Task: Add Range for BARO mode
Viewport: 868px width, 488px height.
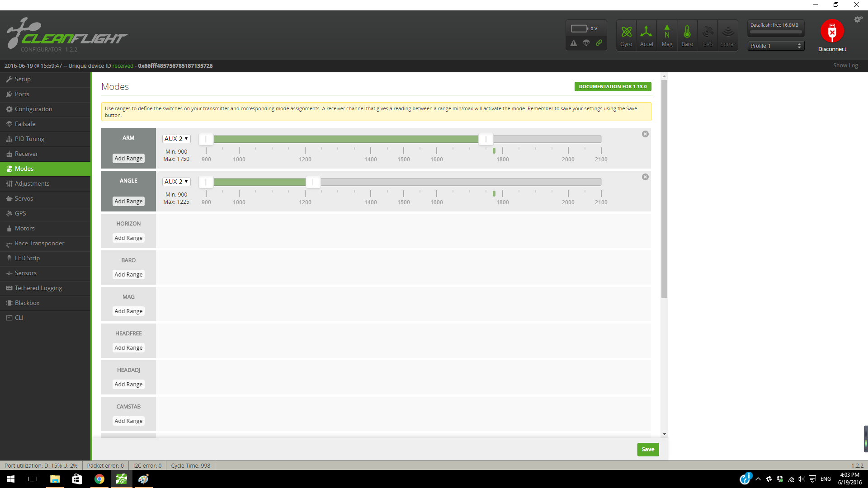Action: (128, 274)
